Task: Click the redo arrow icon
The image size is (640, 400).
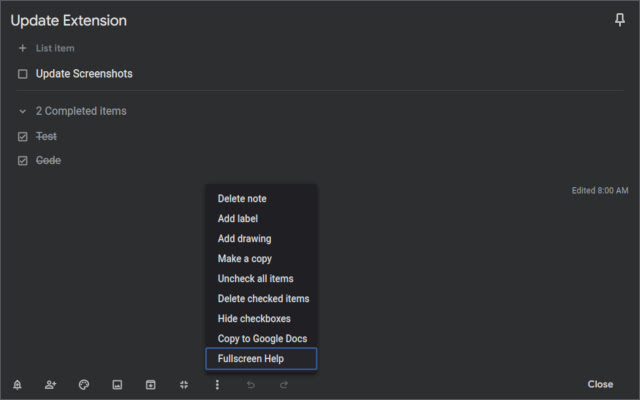Action: tap(284, 384)
